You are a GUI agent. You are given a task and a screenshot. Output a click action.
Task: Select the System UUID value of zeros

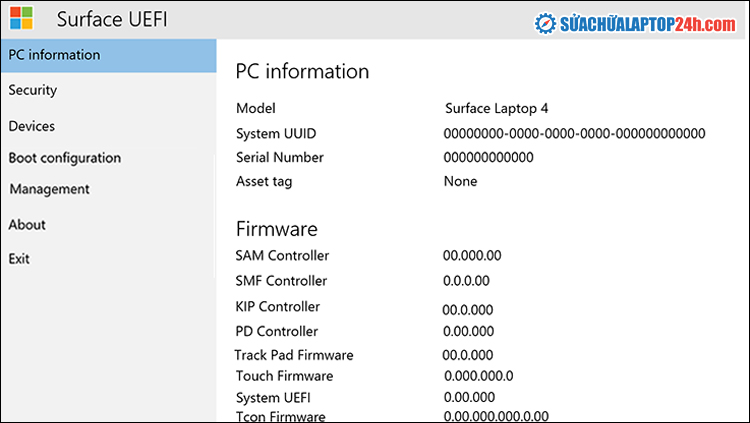point(574,134)
